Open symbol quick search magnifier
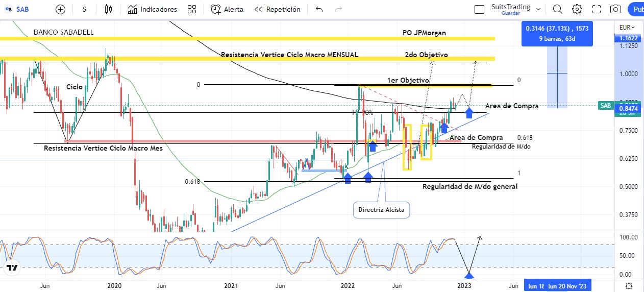 coord(557,9)
